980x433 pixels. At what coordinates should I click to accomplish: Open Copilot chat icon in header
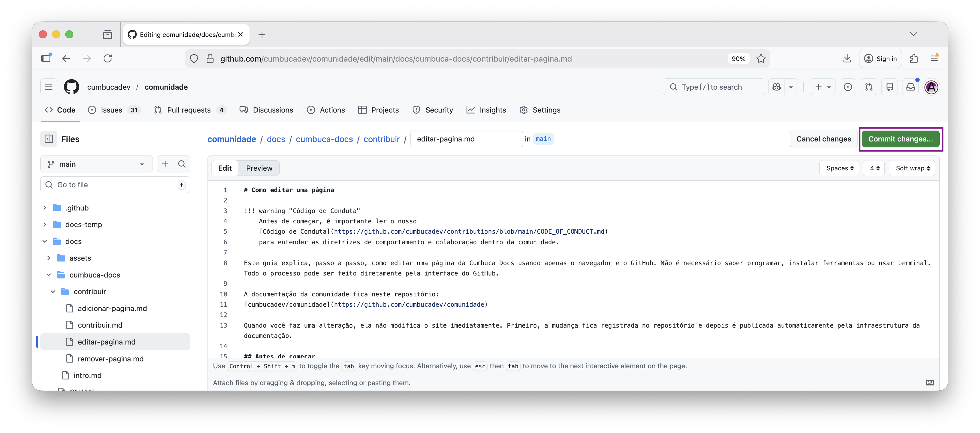pyautogui.click(x=777, y=87)
